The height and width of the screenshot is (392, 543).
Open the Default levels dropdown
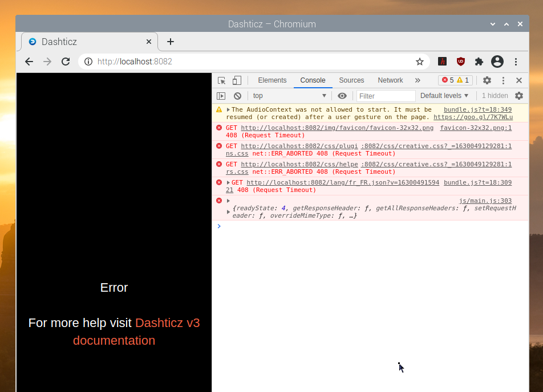(x=444, y=96)
